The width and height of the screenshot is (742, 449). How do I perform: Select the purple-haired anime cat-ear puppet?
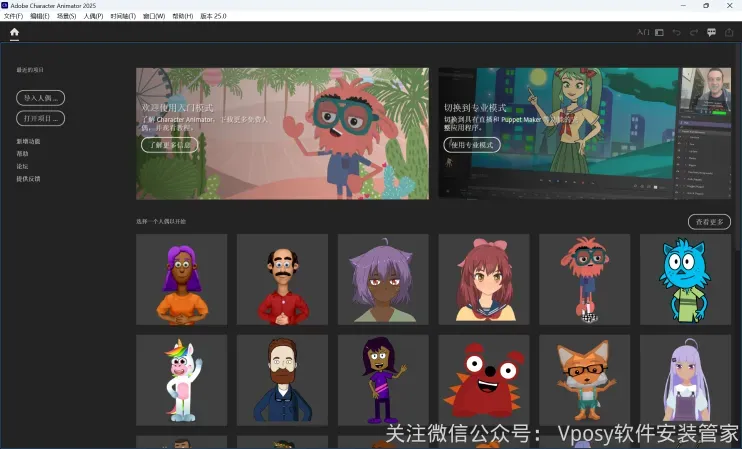click(383, 280)
